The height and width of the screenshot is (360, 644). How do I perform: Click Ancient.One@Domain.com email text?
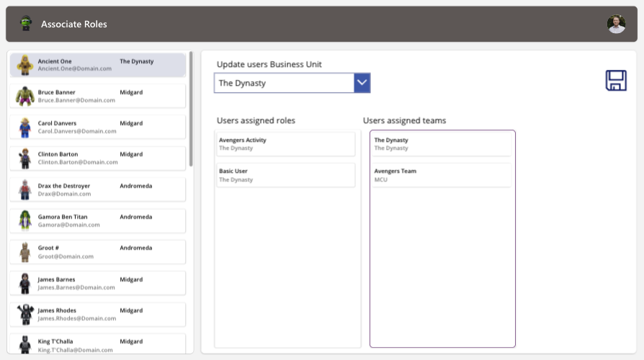pyautogui.click(x=75, y=69)
